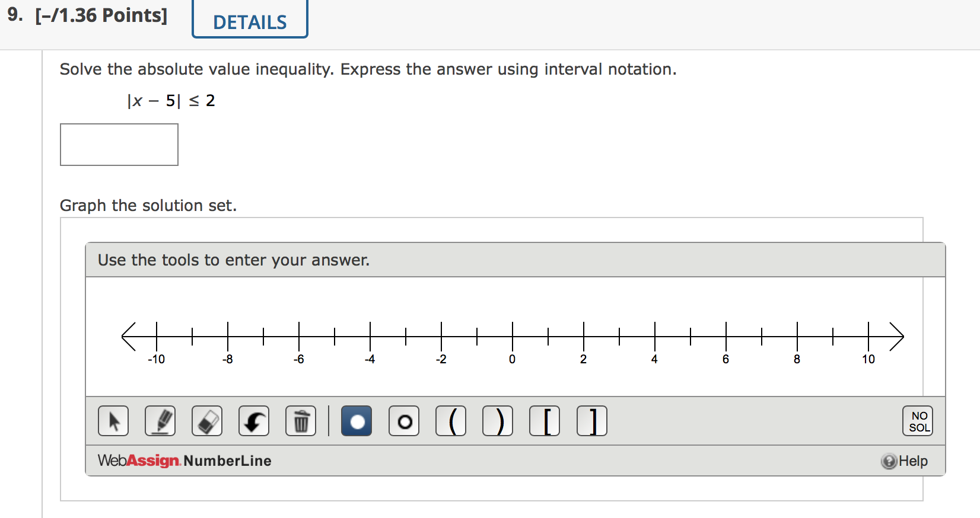This screenshot has height=518, width=980.
Task: Toggle the open point tool
Action: (x=403, y=421)
